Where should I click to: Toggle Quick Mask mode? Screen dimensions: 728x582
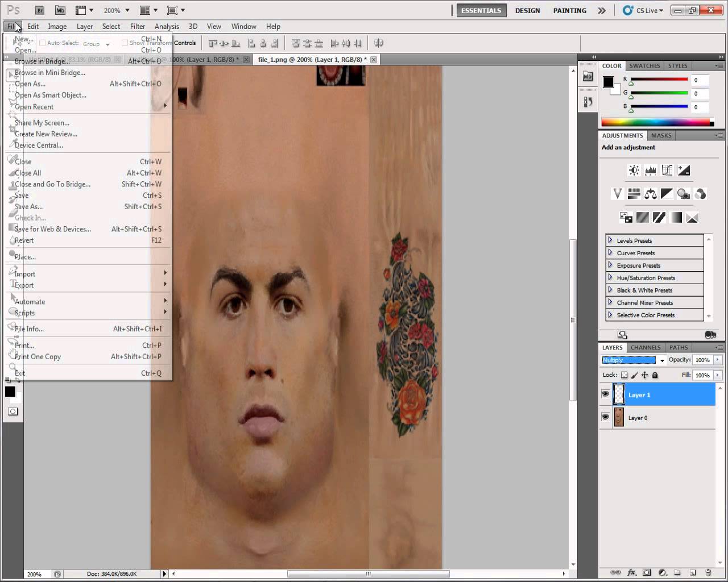coord(13,411)
